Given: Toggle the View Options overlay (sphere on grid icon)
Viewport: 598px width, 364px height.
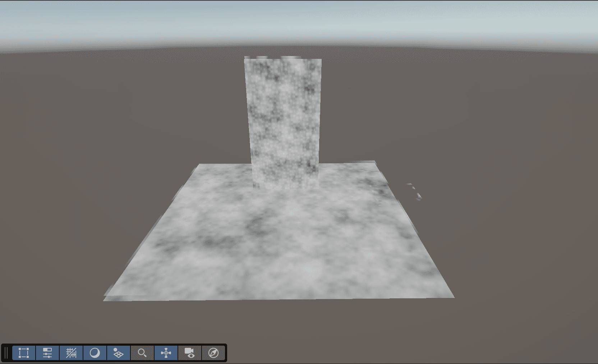Looking at the screenshot, I should [119, 353].
